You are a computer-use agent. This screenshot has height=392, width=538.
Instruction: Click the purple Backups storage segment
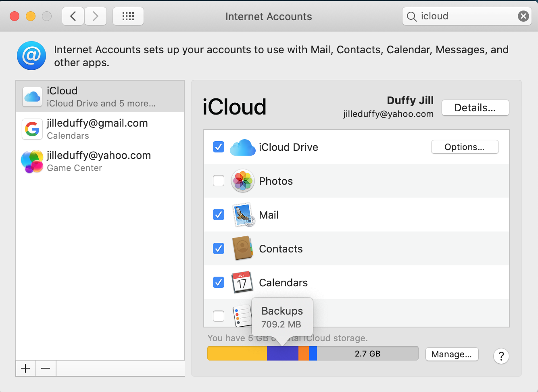pyautogui.click(x=283, y=354)
